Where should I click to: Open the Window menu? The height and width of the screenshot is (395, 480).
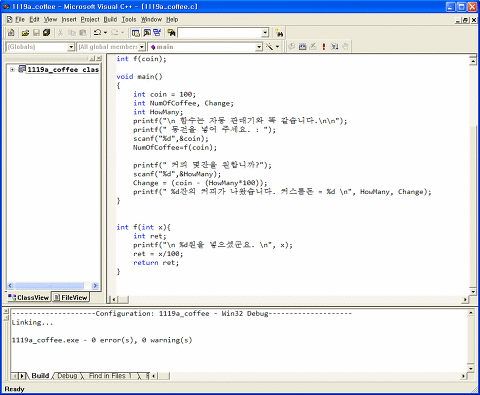(x=151, y=20)
